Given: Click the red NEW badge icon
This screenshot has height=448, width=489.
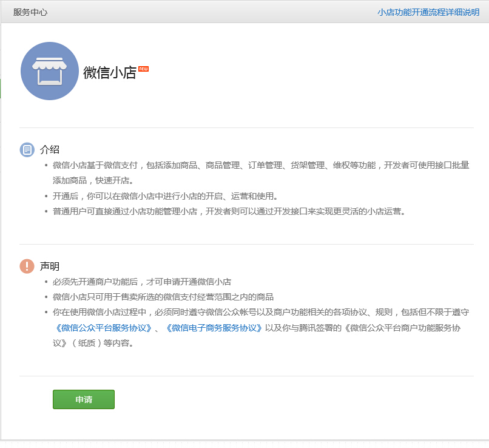Looking at the screenshot, I should (143, 69).
